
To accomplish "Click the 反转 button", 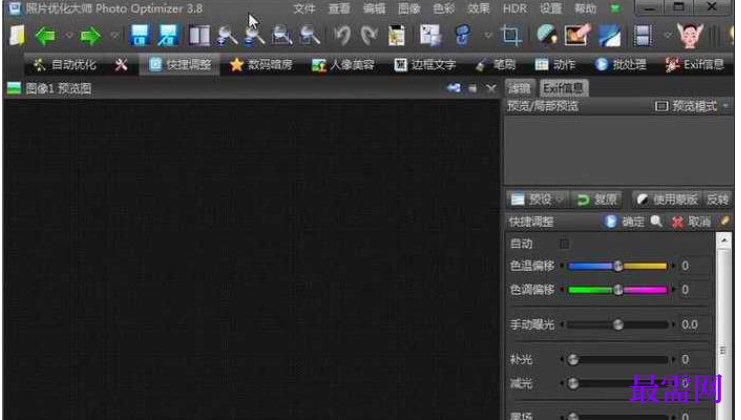I will pyautogui.click(x=717, y=200).
